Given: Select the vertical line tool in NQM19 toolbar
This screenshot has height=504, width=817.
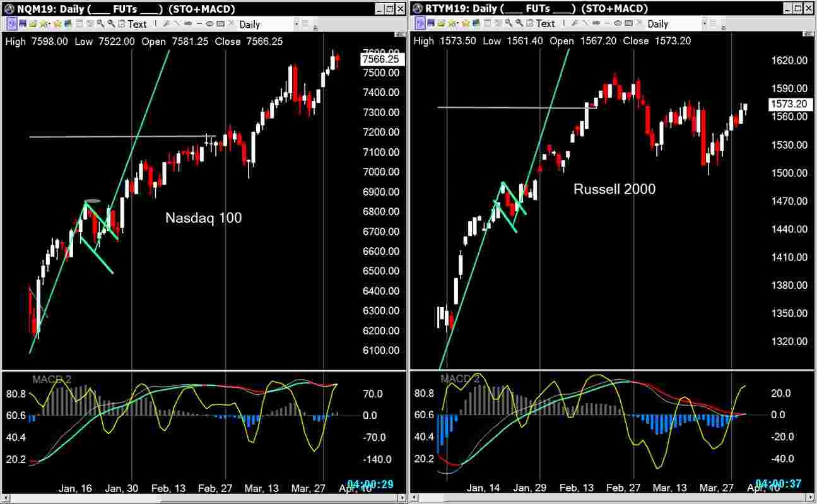Looking at the screenshot, I should [155, 24].
